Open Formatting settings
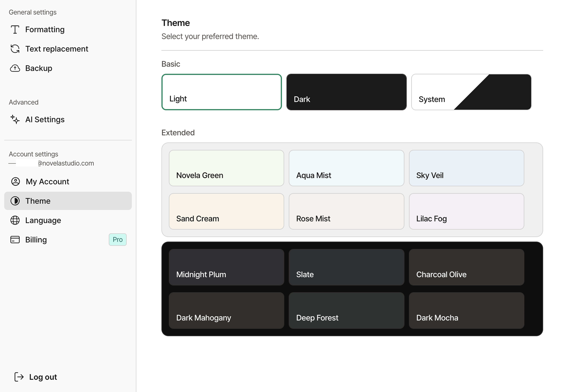565x392 pixels. point(68,30)
